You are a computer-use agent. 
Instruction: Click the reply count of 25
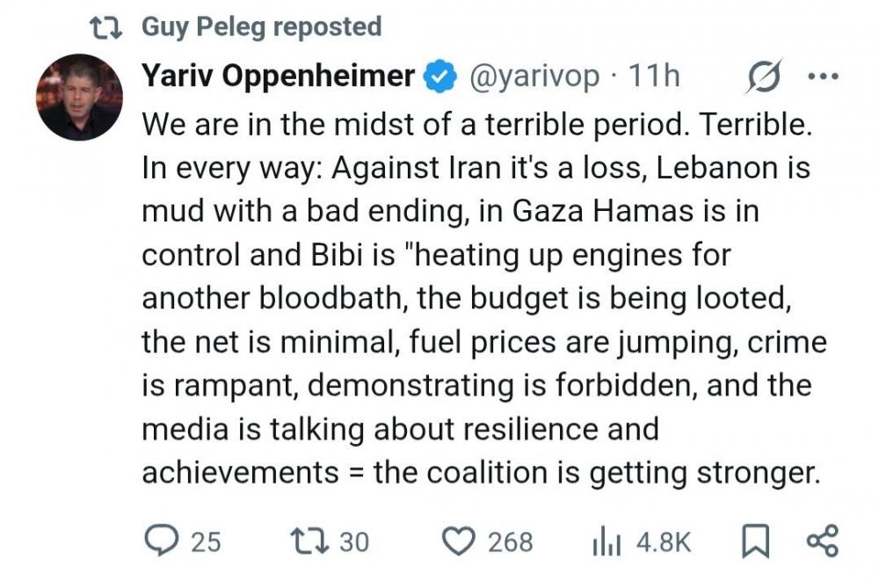[206, 542]
